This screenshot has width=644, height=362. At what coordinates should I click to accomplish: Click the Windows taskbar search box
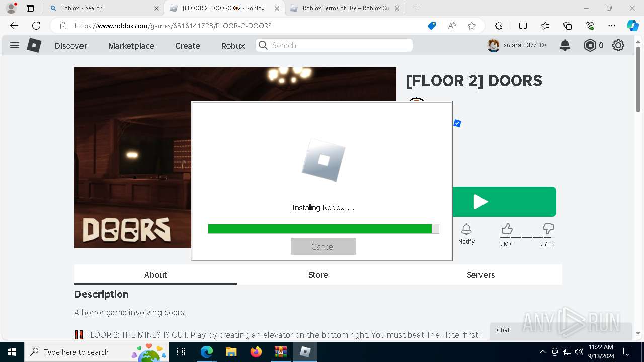click(x=96, y=352)
